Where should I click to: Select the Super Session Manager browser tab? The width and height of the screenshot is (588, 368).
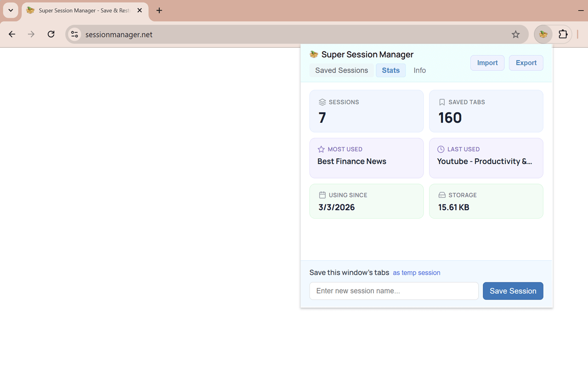(85, 11)
